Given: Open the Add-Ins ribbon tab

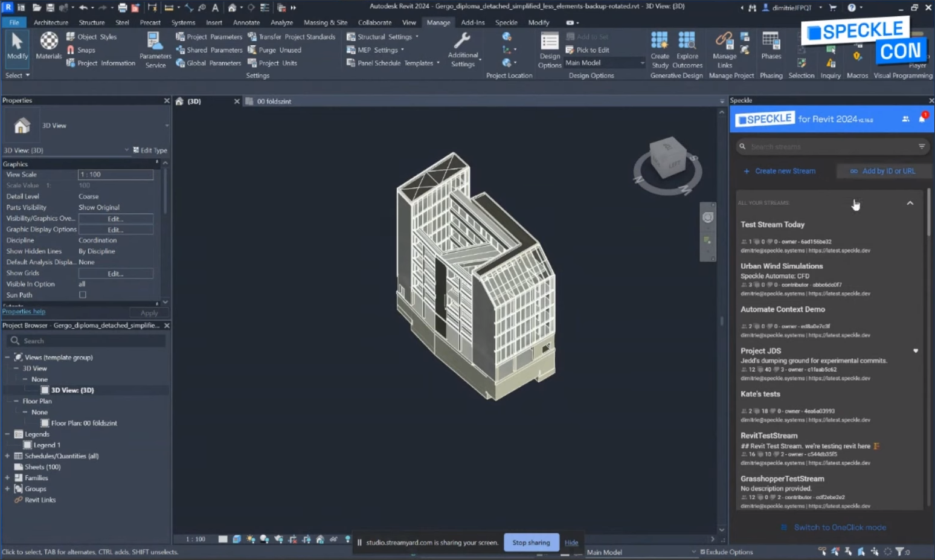Looking at the screenshot, I should click(x=473, y=22).
